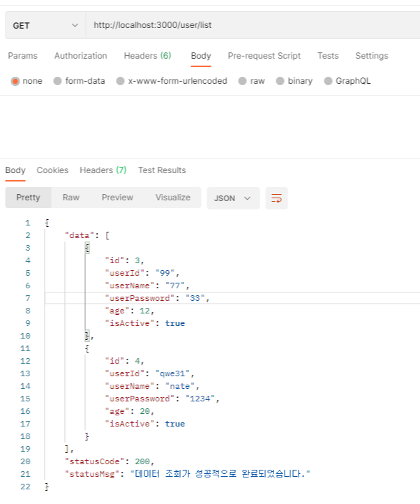Open the Tests request tab
Viewport: 420px width, 504px height.
328,56
